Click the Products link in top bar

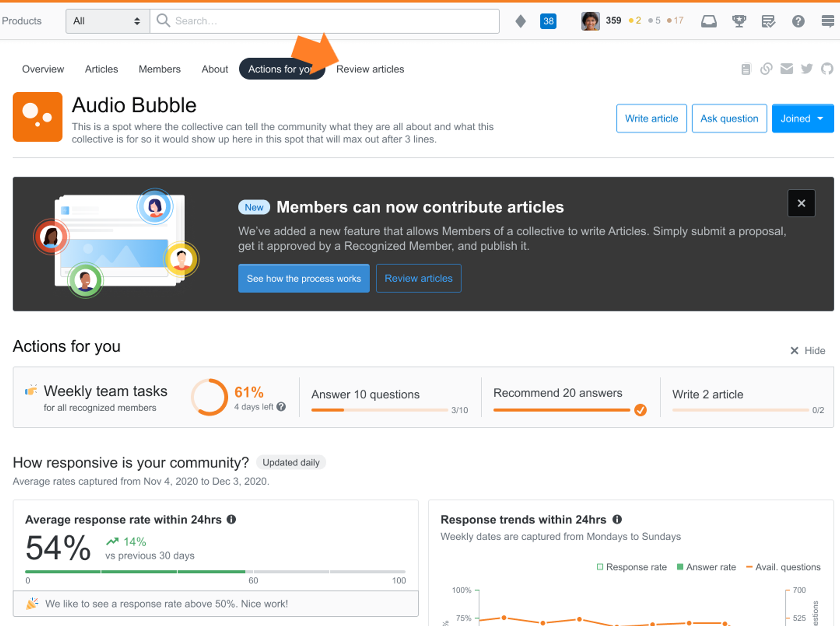pyautogui.click(x=21, y=21)
